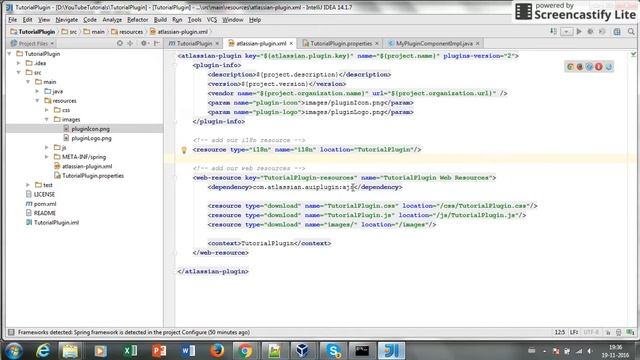Screen dimensions: 640x360
Task: Expand the css folder
Action: point(47,110)
